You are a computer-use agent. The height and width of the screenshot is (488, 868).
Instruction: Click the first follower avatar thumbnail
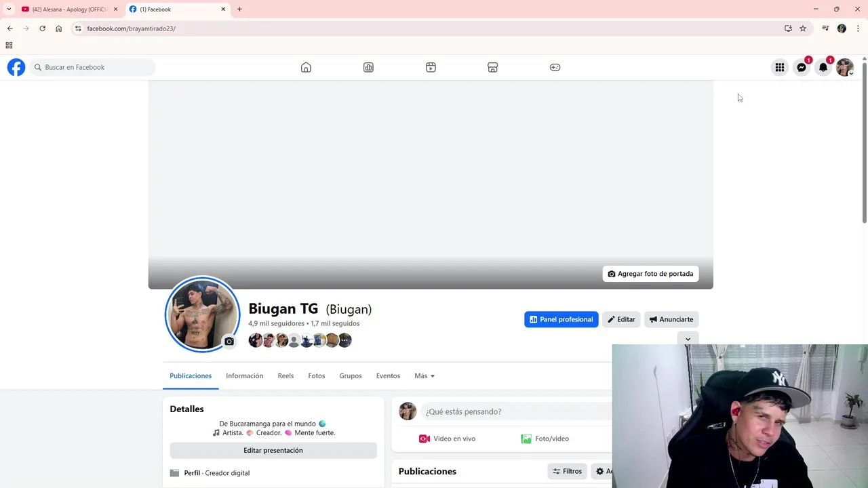tap(255, 340)
